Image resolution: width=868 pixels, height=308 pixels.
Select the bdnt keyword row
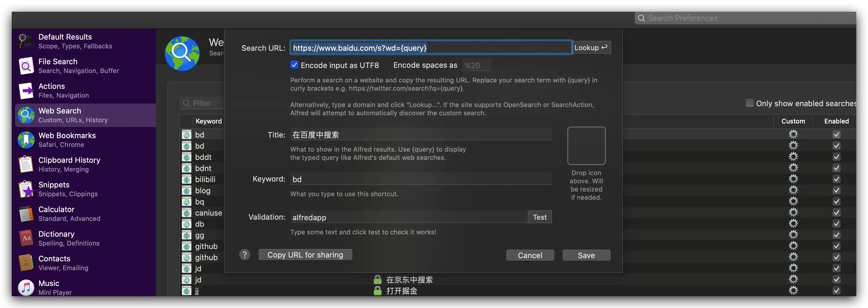coord(203,168)
